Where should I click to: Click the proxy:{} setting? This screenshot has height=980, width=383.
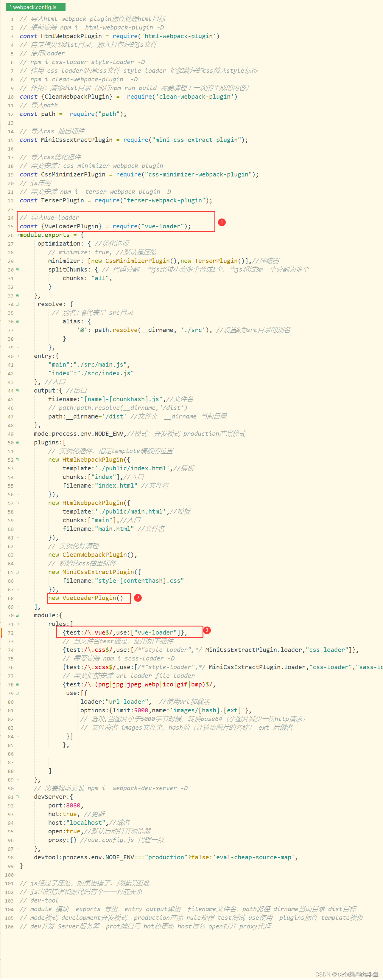tap(62, 840)
